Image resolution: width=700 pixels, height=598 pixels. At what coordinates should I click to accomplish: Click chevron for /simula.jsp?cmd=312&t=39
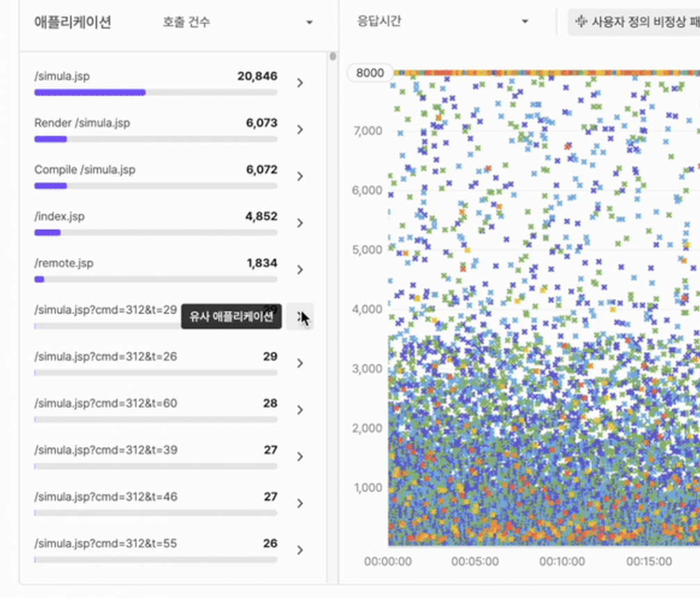pyautogui.click(x=300, y=457)
